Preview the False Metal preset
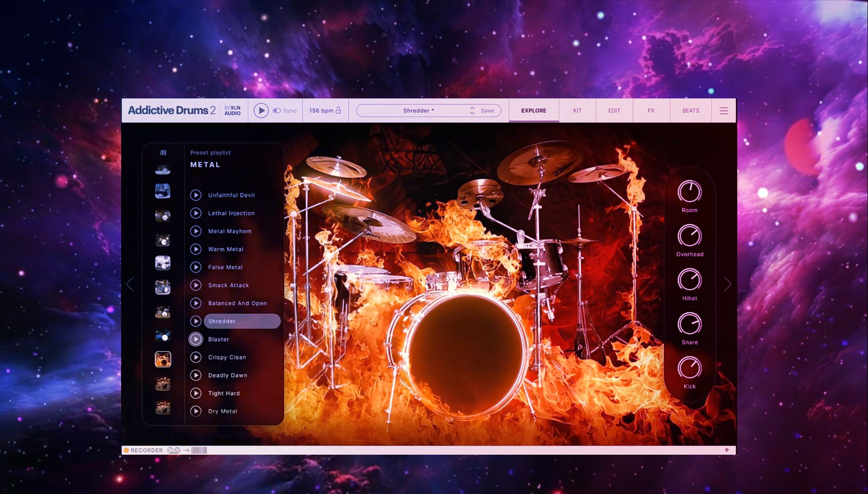 click(196, 267)
